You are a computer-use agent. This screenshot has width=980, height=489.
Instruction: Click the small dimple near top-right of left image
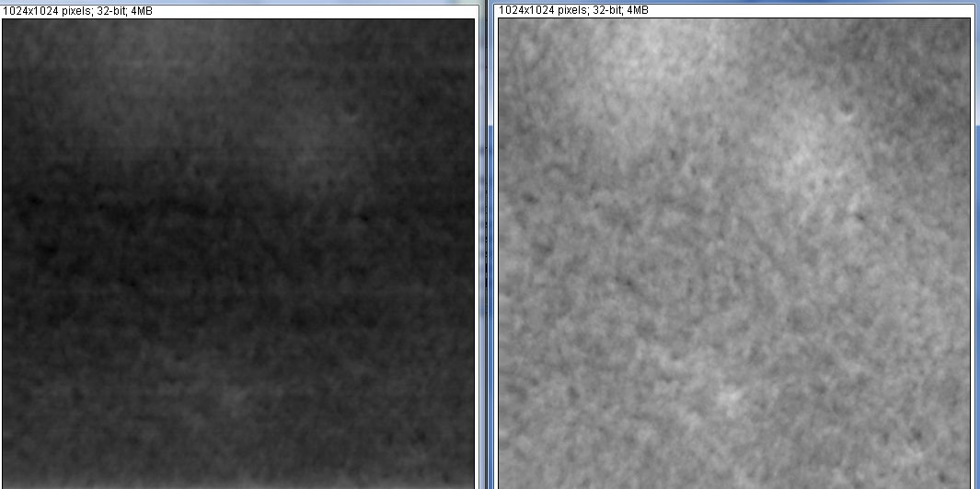click(x=350, y=112)
